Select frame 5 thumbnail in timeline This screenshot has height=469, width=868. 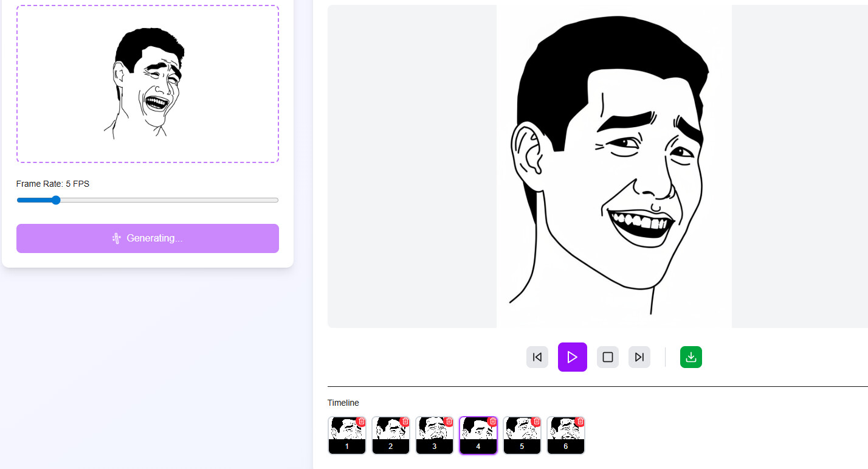[522, 436]
